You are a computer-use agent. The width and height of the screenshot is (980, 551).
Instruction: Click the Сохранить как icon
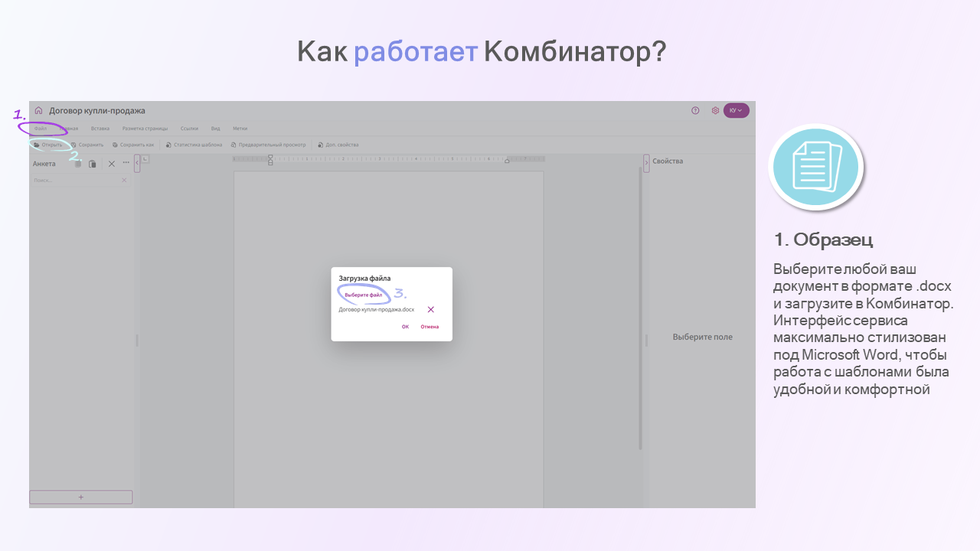114,144
